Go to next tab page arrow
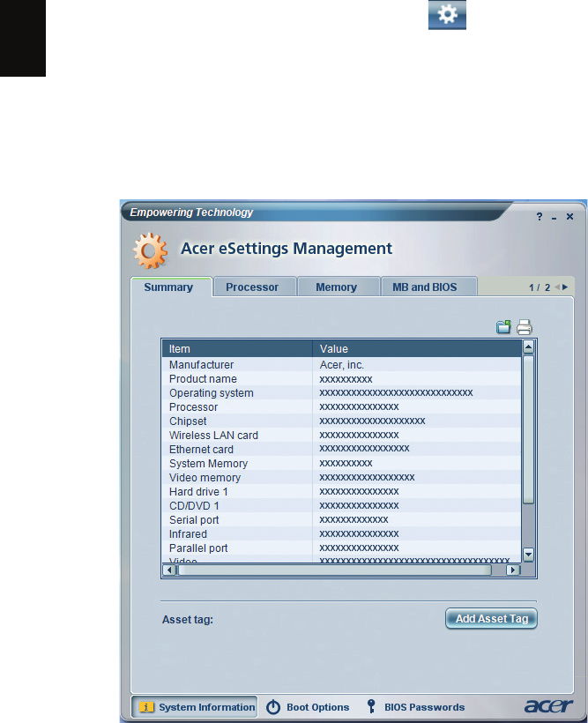The width and height of the screenshot is (588, 723). coord(565,287)
